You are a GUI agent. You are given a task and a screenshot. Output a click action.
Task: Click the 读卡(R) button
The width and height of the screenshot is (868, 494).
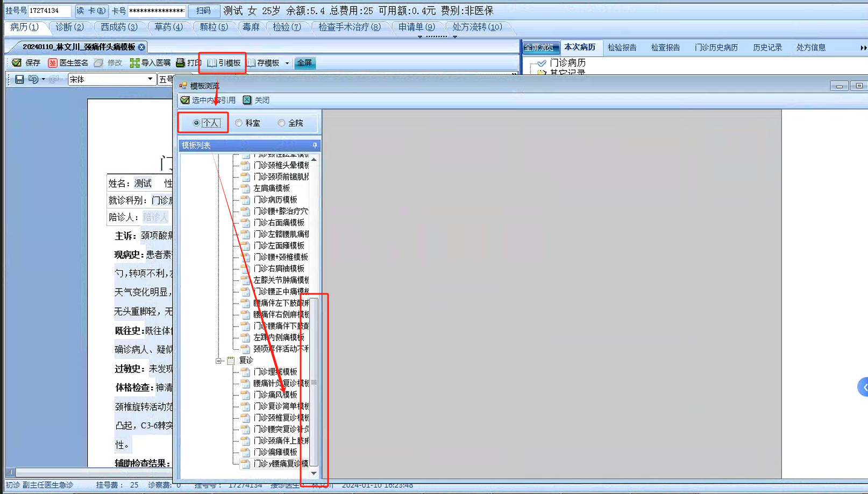click(91, 11)
